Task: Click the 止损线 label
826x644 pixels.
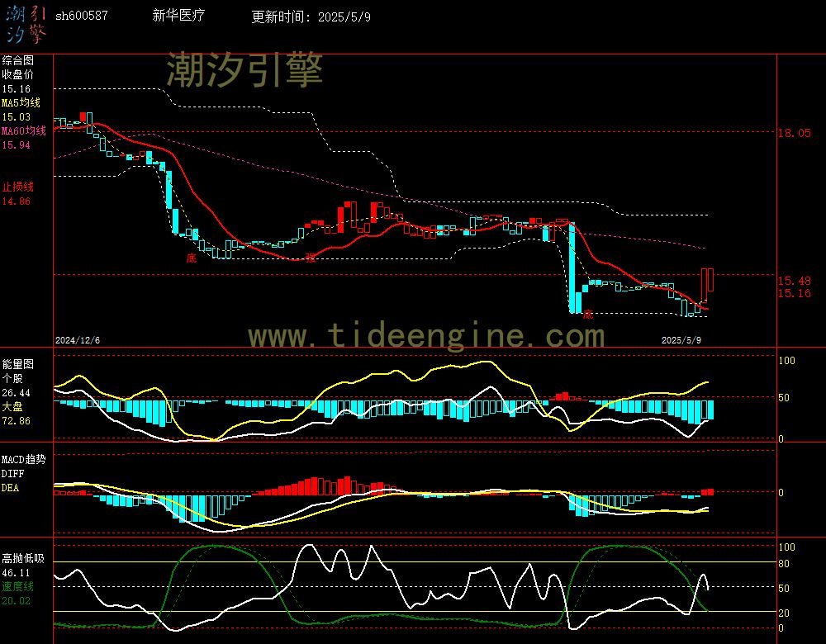Action: (x=18, y=187)
